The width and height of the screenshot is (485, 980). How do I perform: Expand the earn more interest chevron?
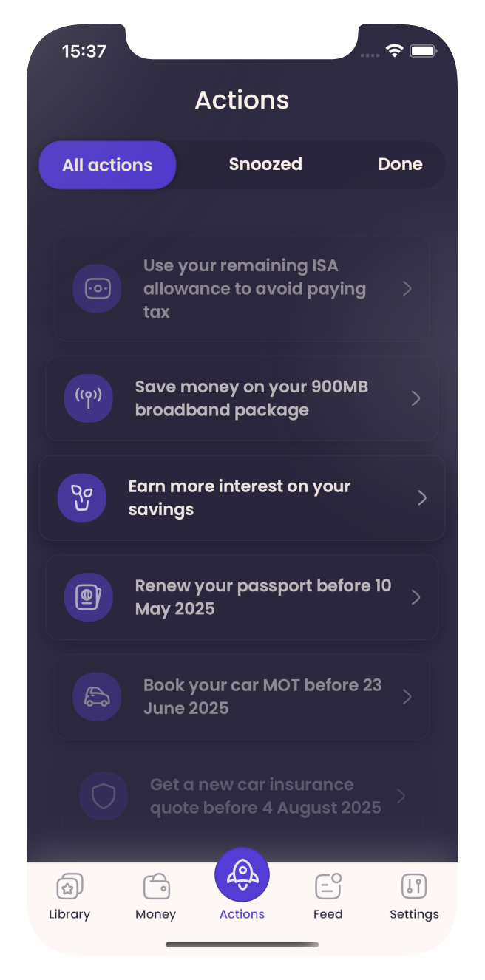tap(422, 497)
